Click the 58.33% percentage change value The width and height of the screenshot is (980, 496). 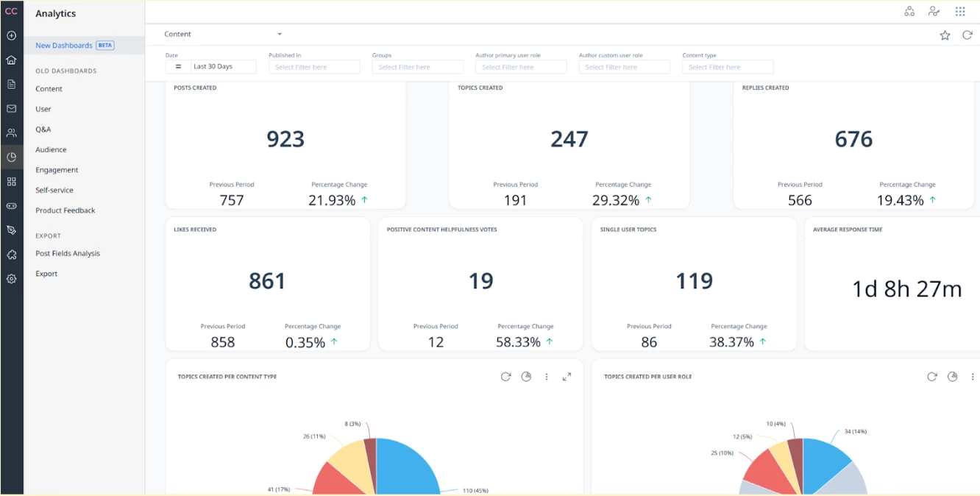519,342
